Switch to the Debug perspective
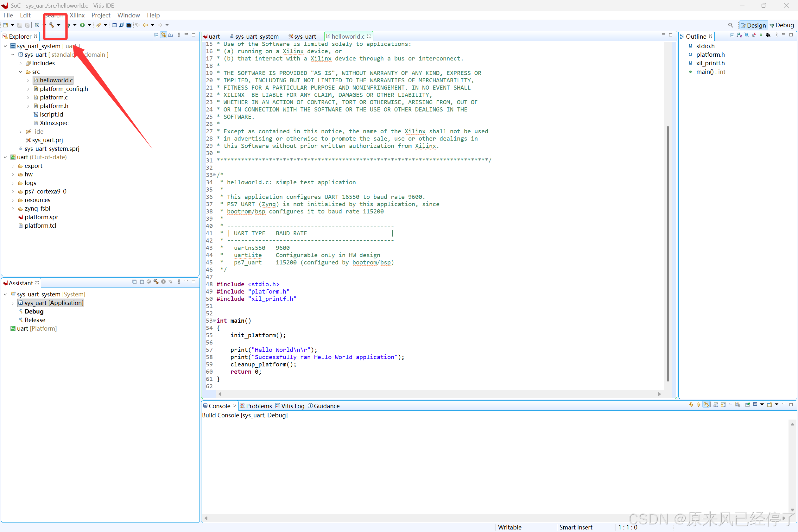Viewport: 798px width, 532px height. click(782, 25)
